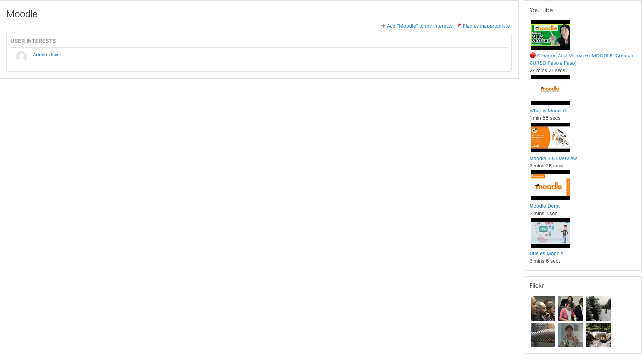Viewport: 644px width, 360px height.
Task: Click the Moodle page title
Action: (x=22, y=14)
